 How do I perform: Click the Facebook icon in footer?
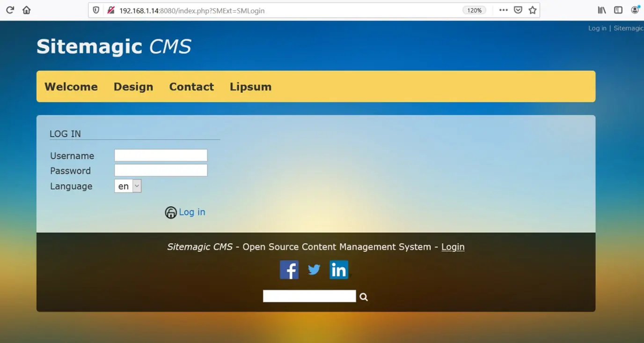[x=289, y=270]
